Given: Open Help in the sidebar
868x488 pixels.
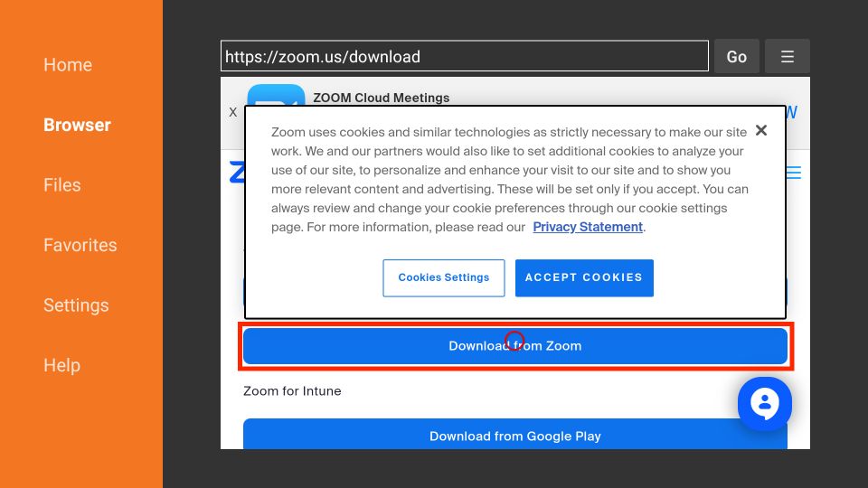Looking at the screenshot, I should click(62, 365).
